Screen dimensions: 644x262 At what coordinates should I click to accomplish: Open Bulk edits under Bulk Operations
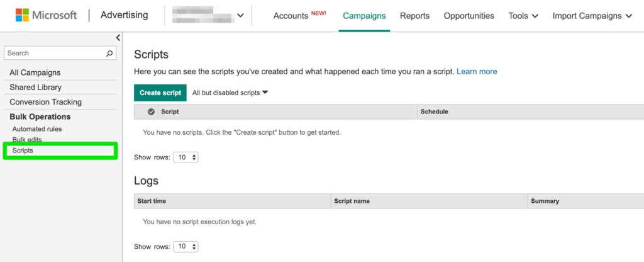point(27,139)
